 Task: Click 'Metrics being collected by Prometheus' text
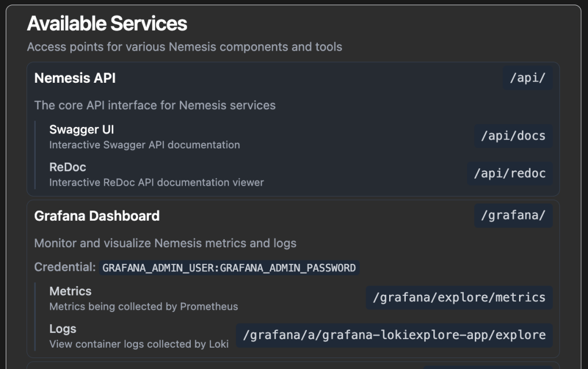[x=143, y=306]
